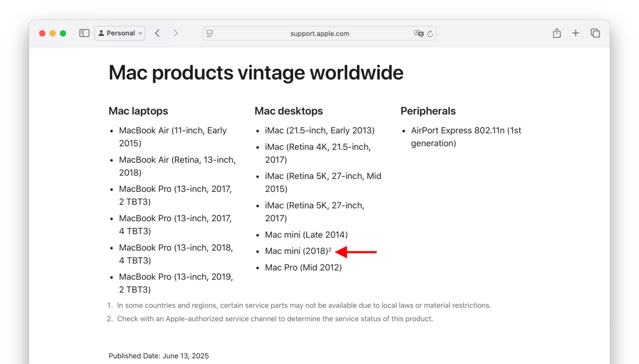Close the Safari window

pyautogui.click(x=42, y=33)
